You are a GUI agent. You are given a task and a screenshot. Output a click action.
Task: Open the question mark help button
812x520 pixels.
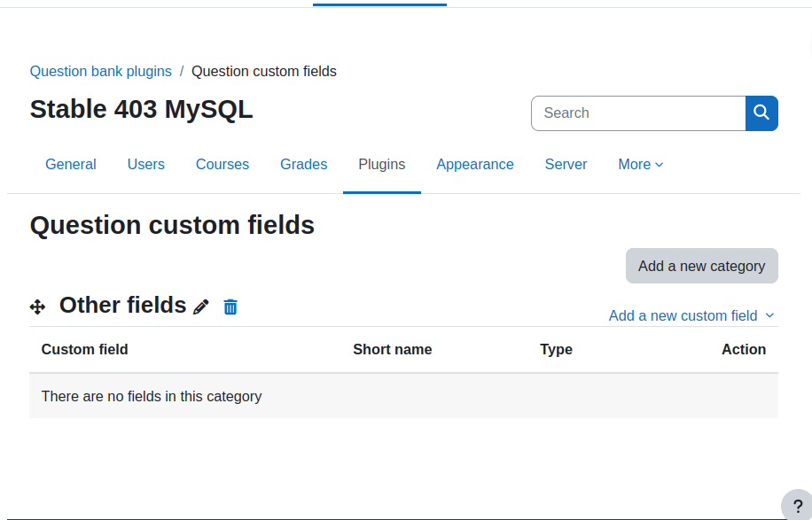point(798,506)
